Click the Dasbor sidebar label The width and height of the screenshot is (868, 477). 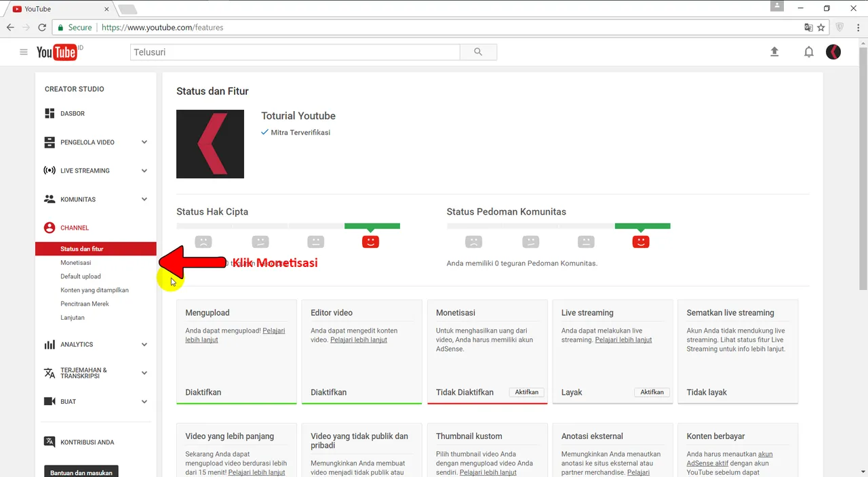pyautogui.click(x=73, y=114)
